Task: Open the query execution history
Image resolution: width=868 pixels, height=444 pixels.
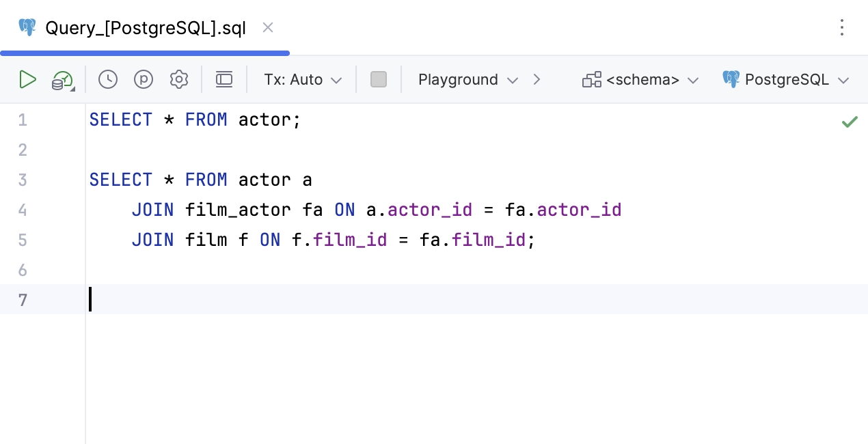Action: 107,79
